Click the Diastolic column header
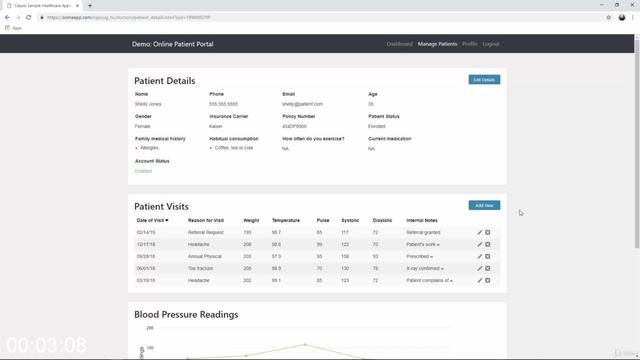640x360 pixels. coord(382,220)
